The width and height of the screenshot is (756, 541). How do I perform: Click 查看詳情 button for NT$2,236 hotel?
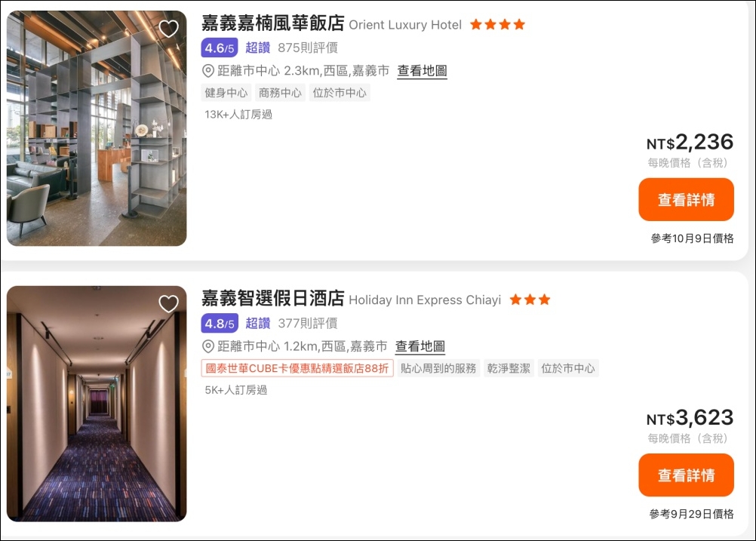(x=686, y=200)
